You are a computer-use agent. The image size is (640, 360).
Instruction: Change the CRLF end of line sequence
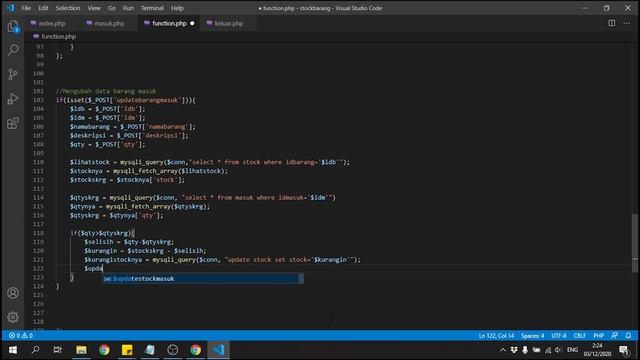580,336
